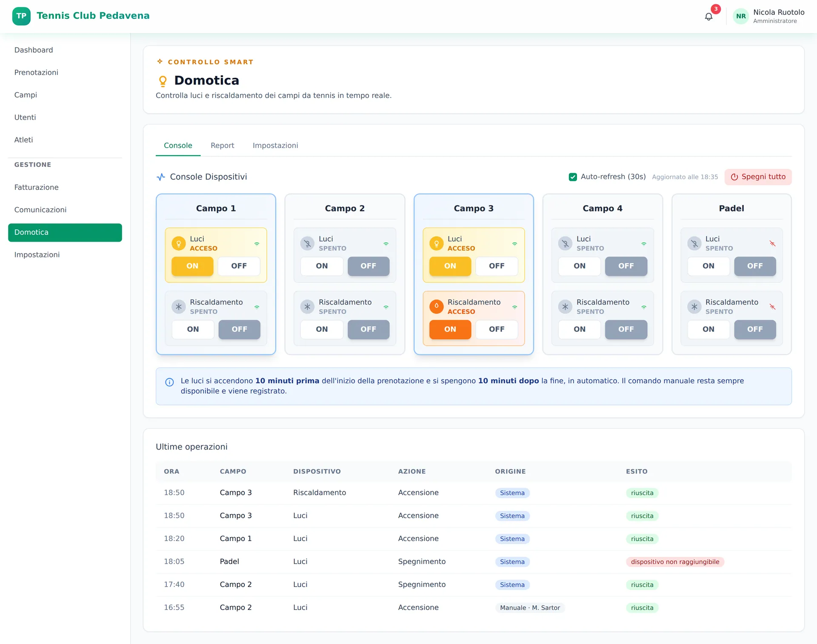Turn ON Campo 2 Luci
This screenshot has height=644, width=817.
click(x=322, y=266)
